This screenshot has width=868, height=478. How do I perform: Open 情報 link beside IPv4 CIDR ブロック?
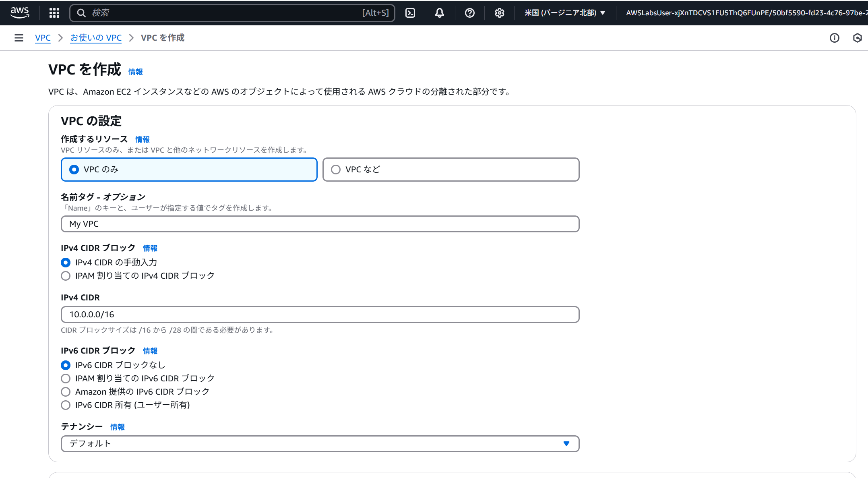click(x=150, y=248)
